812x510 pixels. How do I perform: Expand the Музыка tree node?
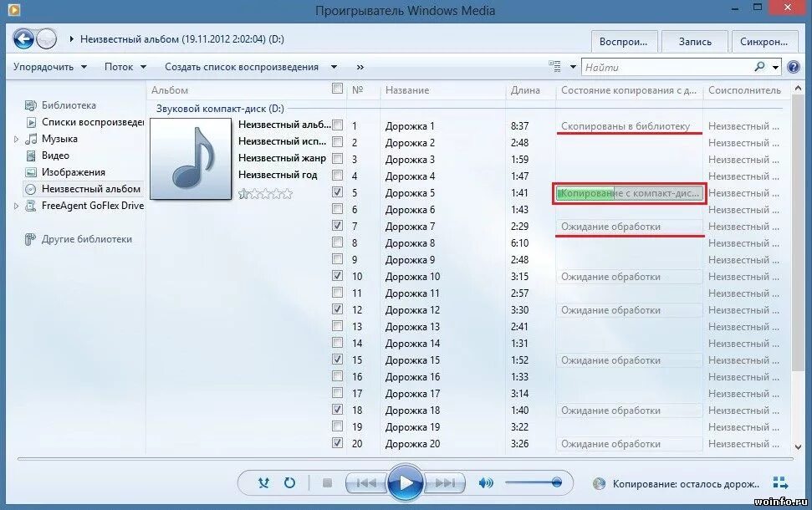click(16, 139)
